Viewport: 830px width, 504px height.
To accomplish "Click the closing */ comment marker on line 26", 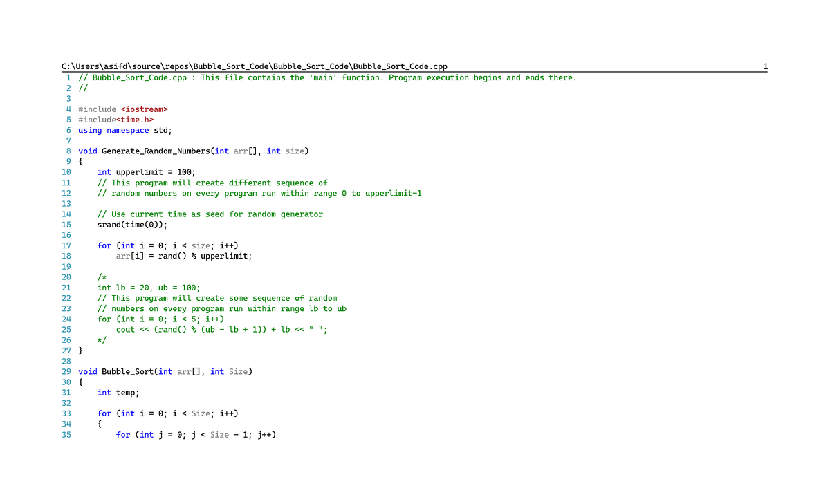I will (102, 339).
